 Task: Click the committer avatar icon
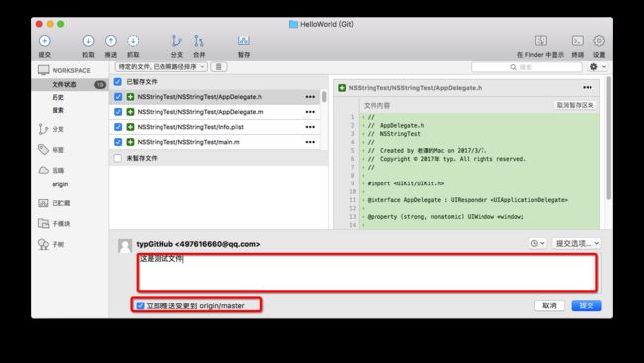125,245
